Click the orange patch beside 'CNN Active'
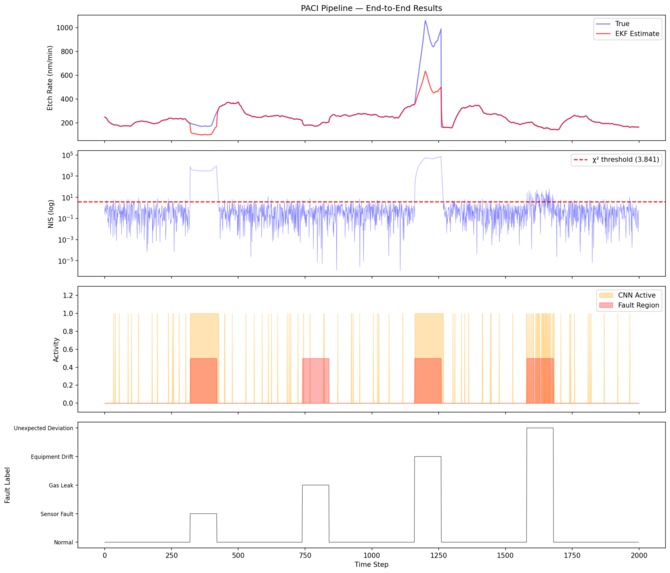The width and height of the screenshot is (670, 573). (x=606, y=295)
